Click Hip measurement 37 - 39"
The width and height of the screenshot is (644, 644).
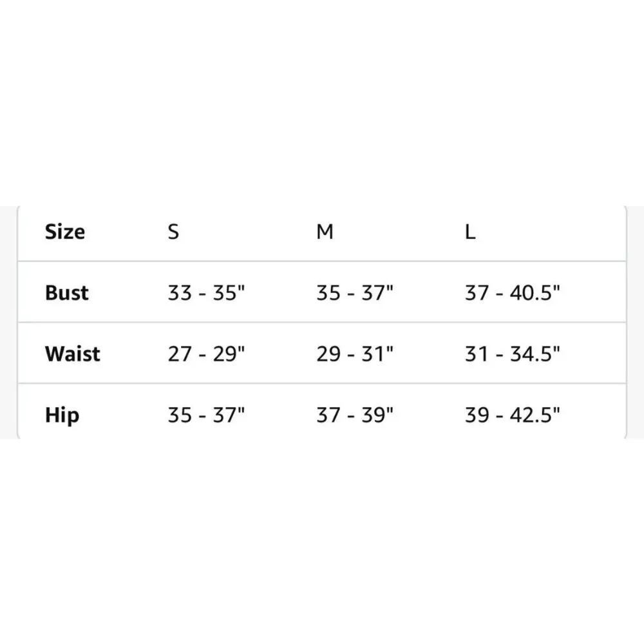pos(355,415)
